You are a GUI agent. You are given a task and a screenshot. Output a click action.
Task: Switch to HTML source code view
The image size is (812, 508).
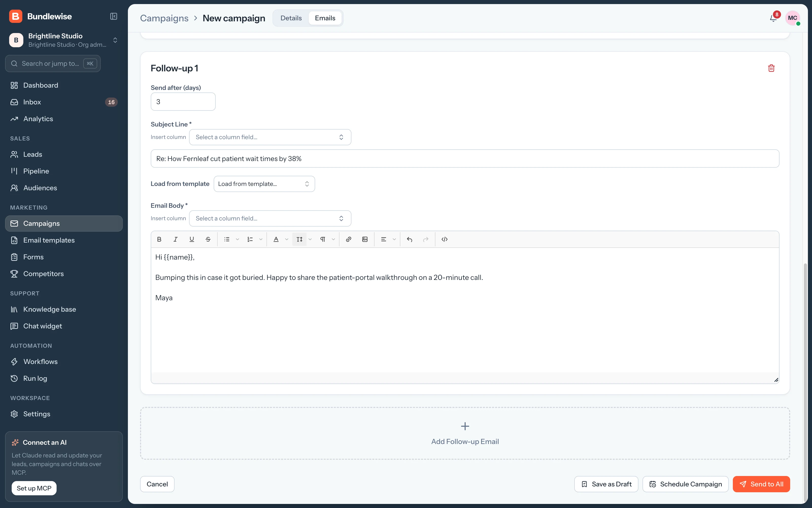point(445,239)
